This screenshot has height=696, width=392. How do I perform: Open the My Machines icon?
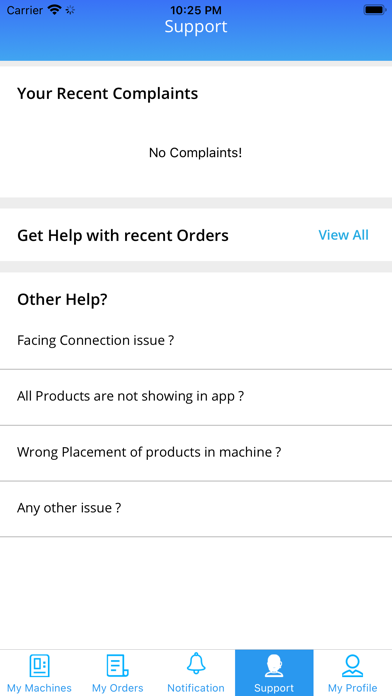[x=39, y=666]
